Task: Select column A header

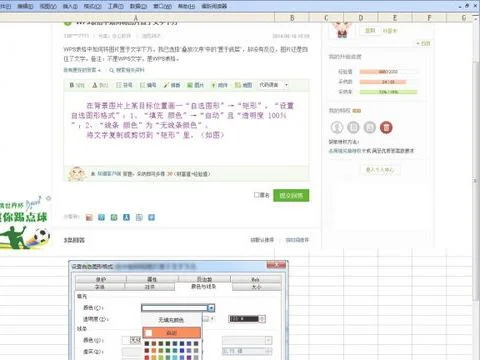Action: tap(137, 18)
